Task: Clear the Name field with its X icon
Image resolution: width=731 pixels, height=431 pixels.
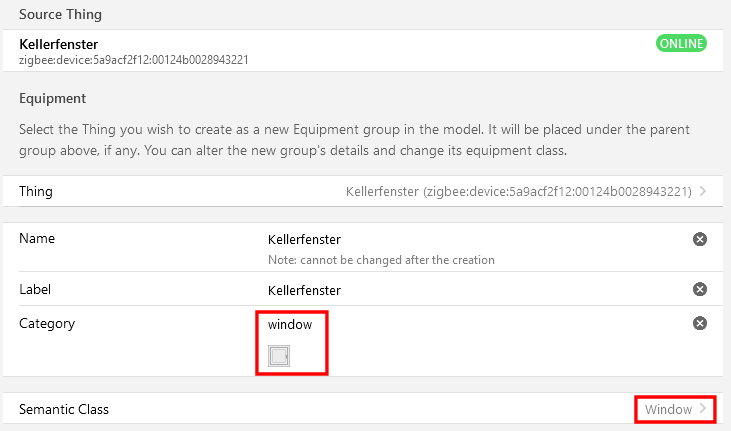Action: point(699,239)
